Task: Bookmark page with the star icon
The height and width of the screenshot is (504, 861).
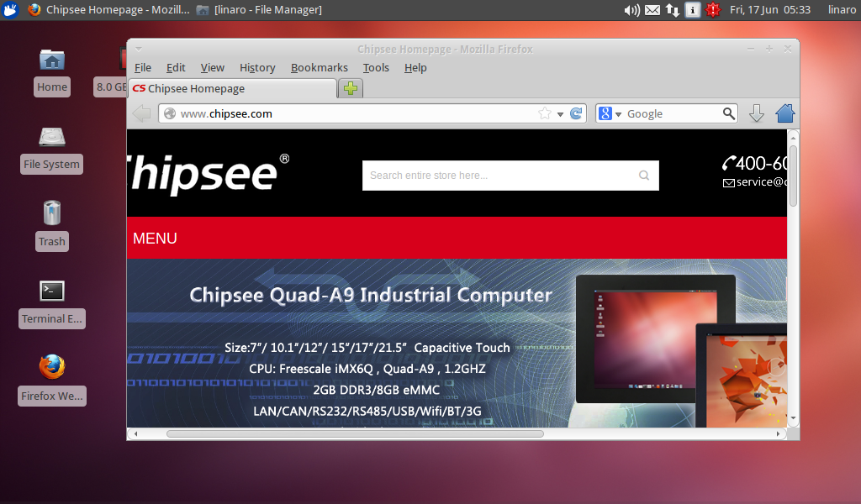Action: (x=545, y=113)
